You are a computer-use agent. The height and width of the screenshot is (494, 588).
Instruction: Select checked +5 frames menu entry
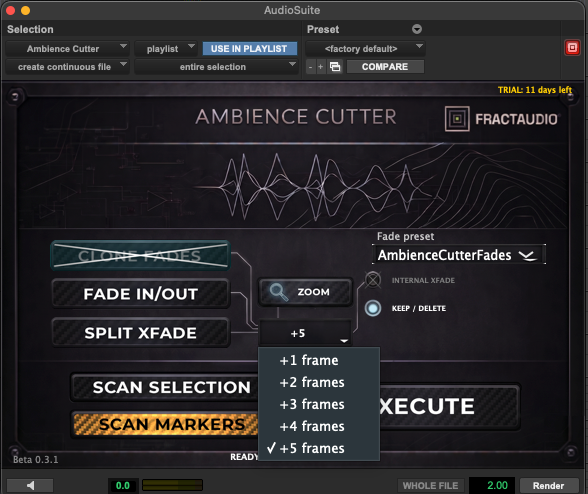pyautogui.click(x=319, y=448)
